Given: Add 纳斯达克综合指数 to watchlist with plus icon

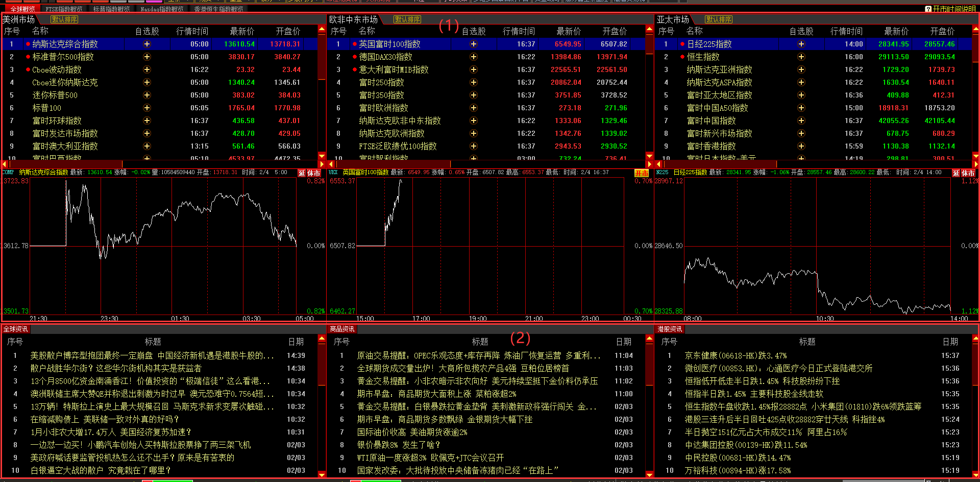Looking at the screenshot, I should click(147, 44).
